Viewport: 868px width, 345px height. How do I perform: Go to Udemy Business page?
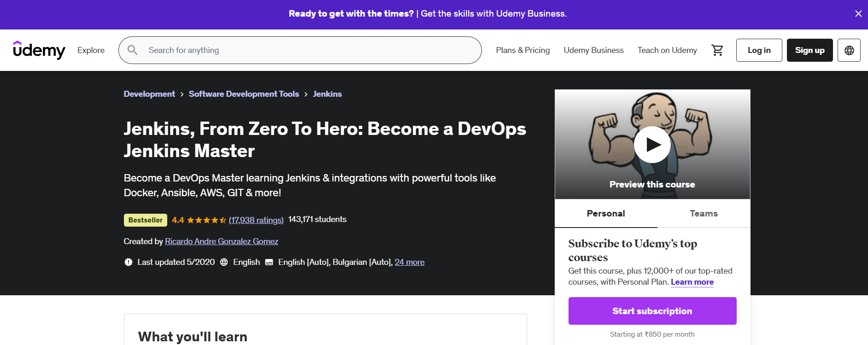click(593, 50)
